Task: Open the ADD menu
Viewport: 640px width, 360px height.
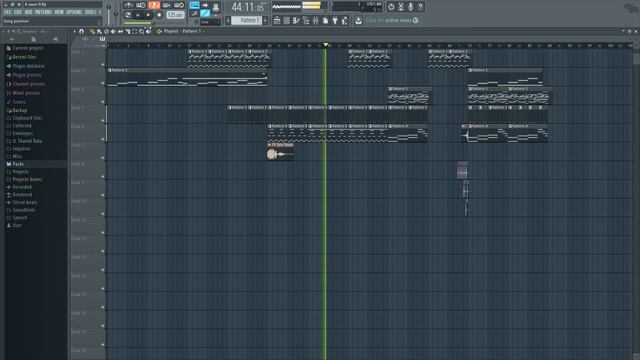Action: pyautogui.click(x=29, y=13)
